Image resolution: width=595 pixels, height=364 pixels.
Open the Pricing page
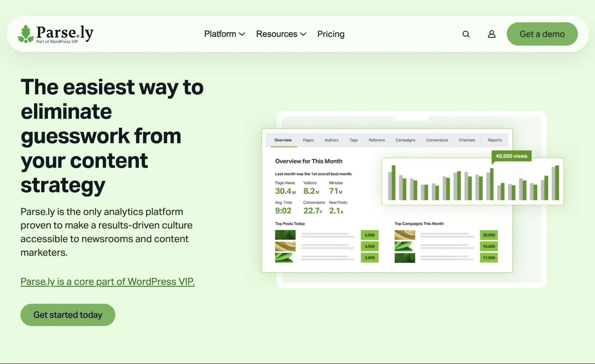click(331, 34)
